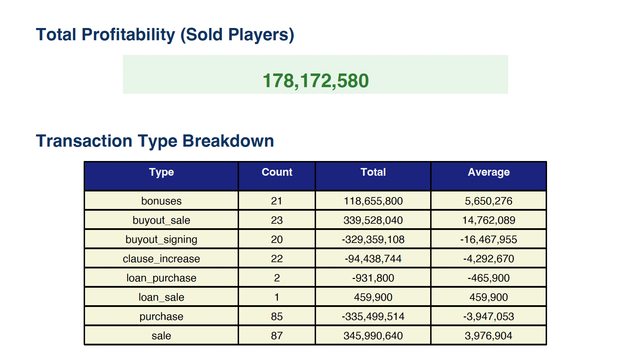The width and height of the screenshot is (630, 364).
Task: Click the 178,172,580 profitability value
Action: point(315,80)
